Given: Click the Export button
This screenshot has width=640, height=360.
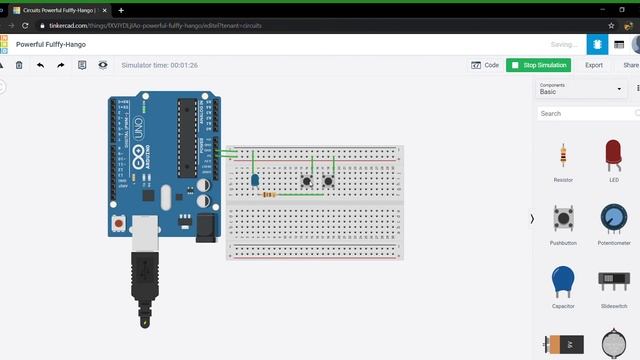Looking at the screenshot, I should coord(593,65).
